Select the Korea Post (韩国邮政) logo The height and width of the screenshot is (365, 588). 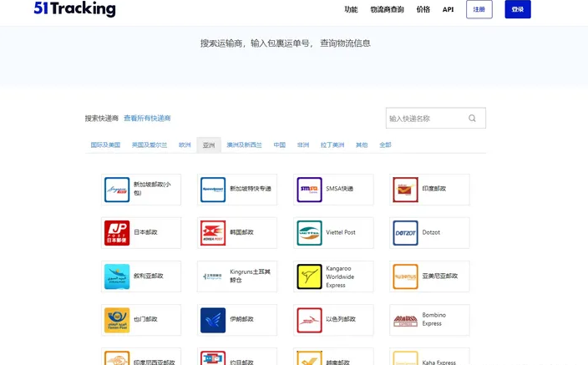tap(213, 233)
